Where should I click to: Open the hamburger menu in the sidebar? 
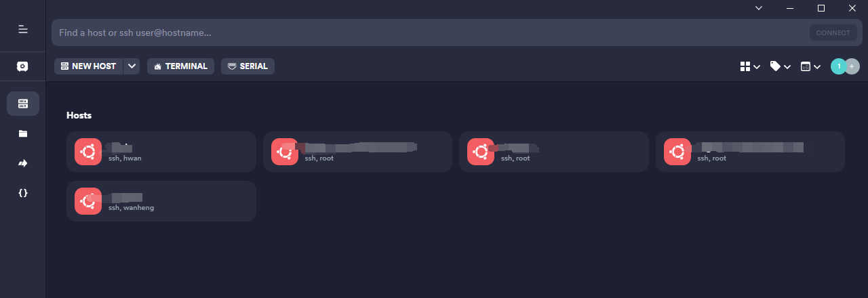(22, 29)
